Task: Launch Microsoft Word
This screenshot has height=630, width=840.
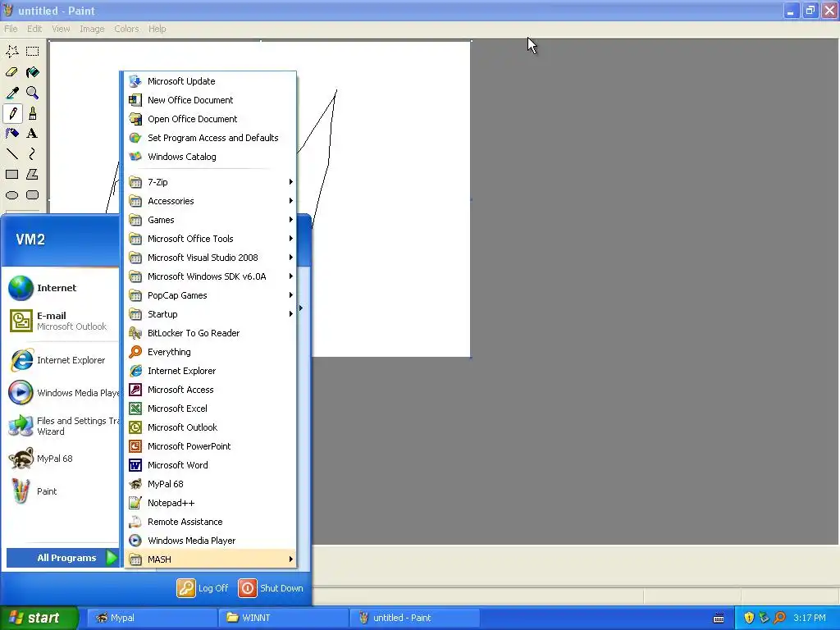Action: tap(211, 465)
